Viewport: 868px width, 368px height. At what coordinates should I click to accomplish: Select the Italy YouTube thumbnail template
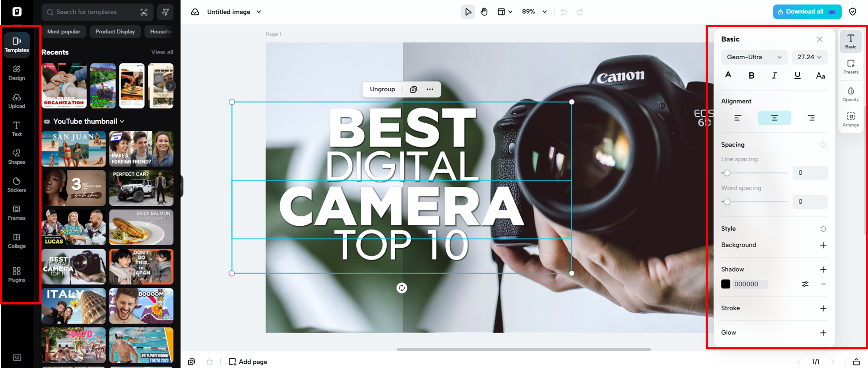(74, 306)
